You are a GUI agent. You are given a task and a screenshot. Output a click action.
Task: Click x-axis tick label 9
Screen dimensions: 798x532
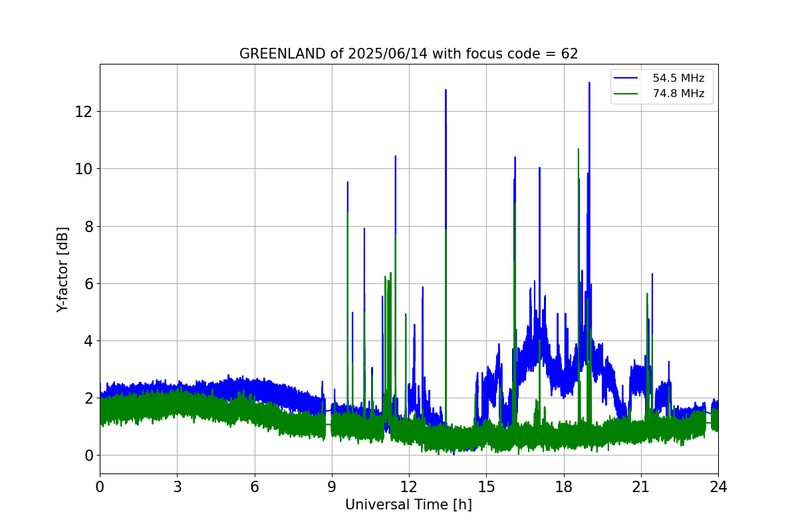[x=332, y=487]
